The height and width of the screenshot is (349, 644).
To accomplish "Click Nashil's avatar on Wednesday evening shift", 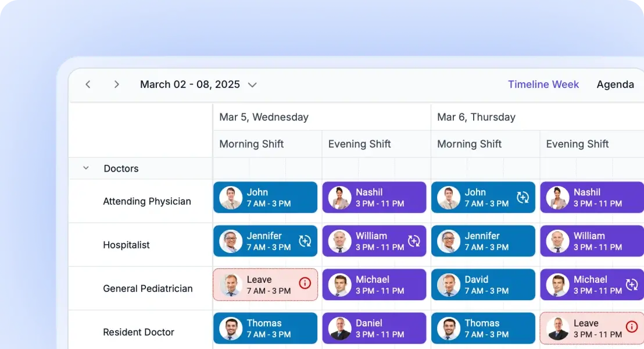I will pos(339,197).
